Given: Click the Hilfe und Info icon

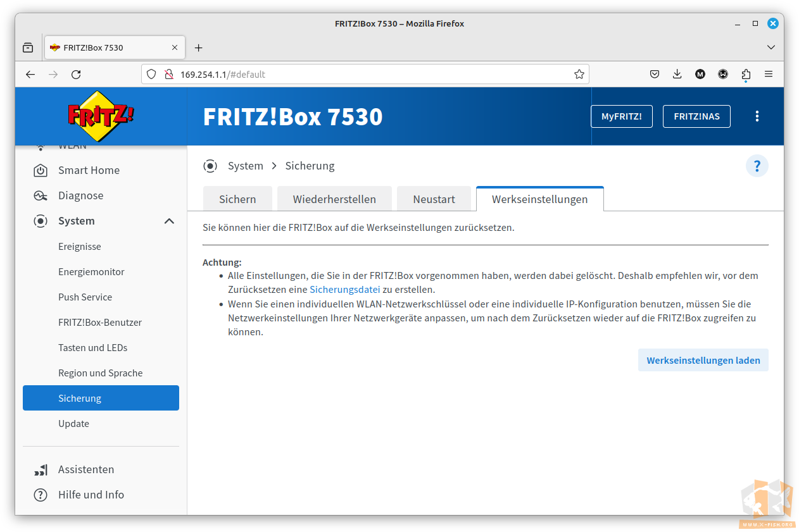Looking at the screenshot, I should [x=41, y=495].
